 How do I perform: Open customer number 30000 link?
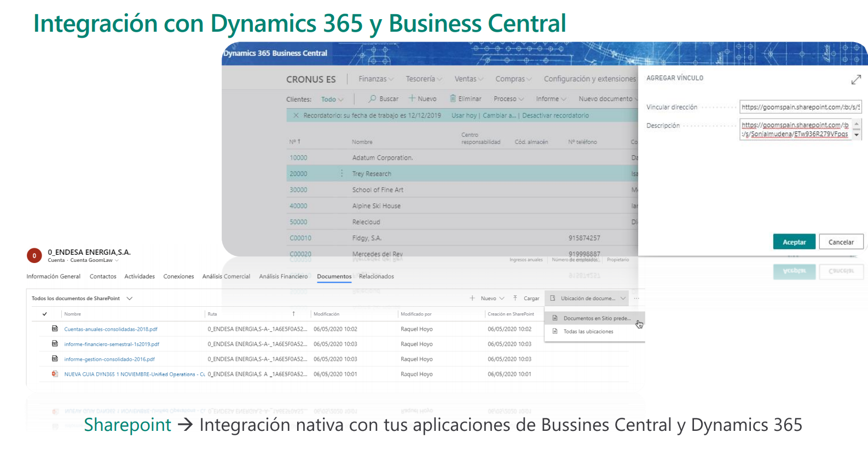click(x=298, y=190)
